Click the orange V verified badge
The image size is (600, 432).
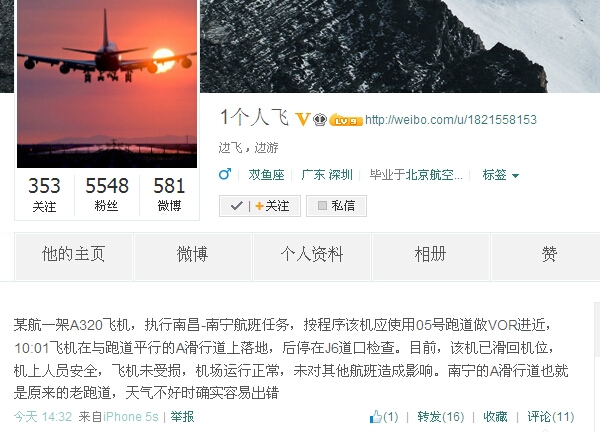[302, 119]
